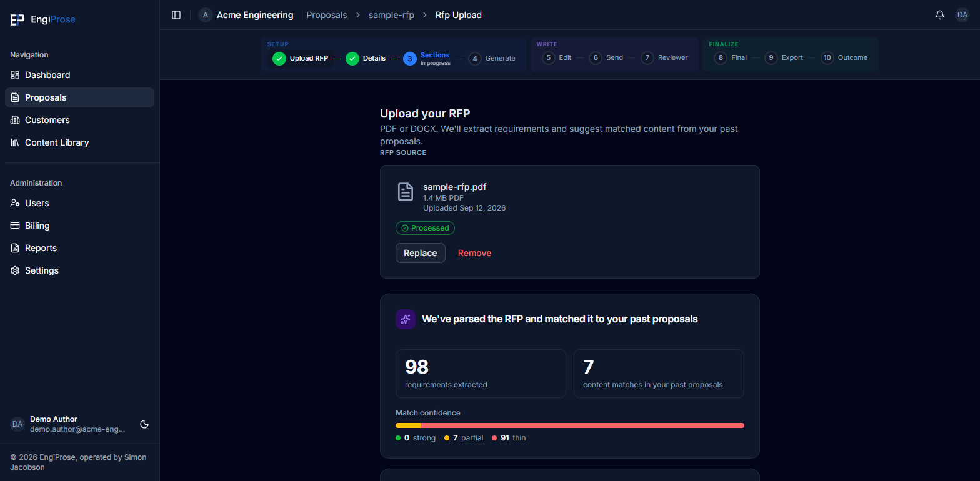Toggle the sidebar panel icon
Screen dimensions: 980x481
click(176, 15)
